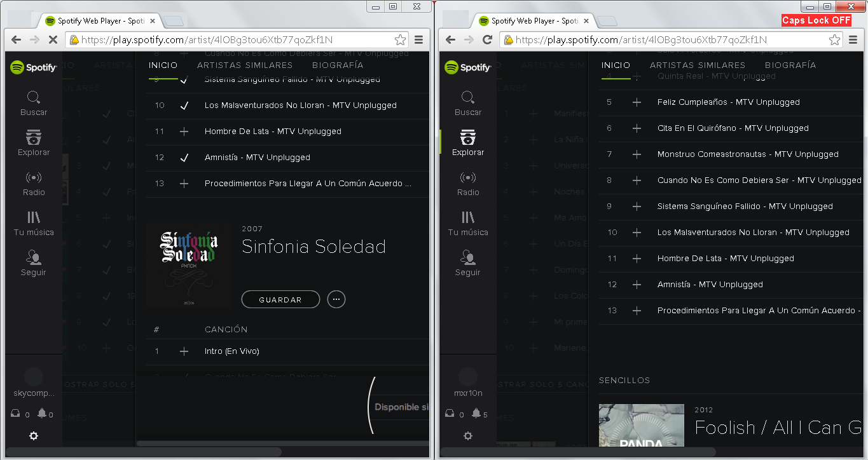
Task: Switch to Inicio tab in left window
Action: [x=163, y=65]
